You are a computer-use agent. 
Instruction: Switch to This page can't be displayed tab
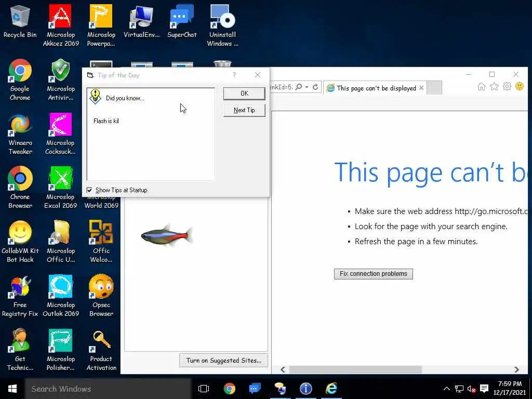coord(375,88)
